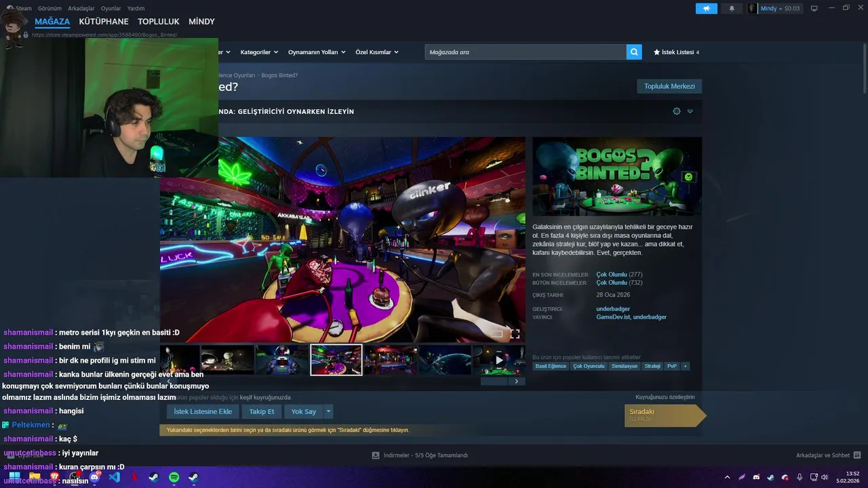The image size is (868, 488).
Task: Open the GameDev.ist publisher link
Action: 614,317
